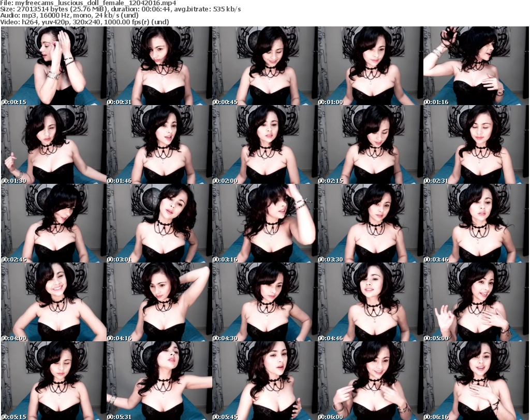
Task: Open the thumbnail at 00:01:00
Action: [371, 66]
